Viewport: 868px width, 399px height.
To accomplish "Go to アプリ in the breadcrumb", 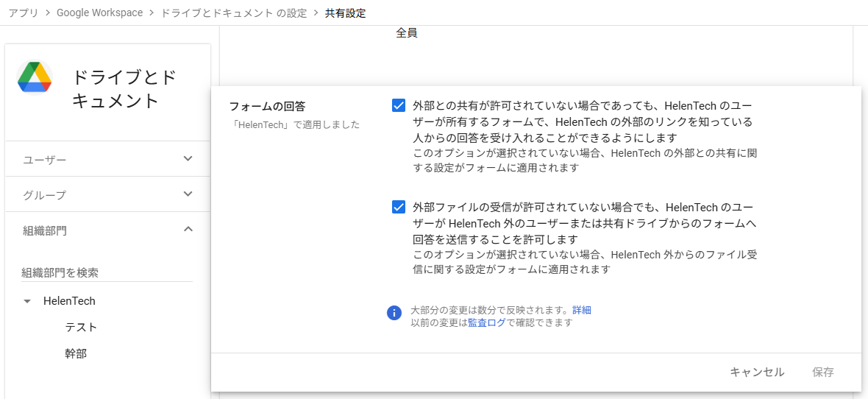I will [x=24, y=13].
